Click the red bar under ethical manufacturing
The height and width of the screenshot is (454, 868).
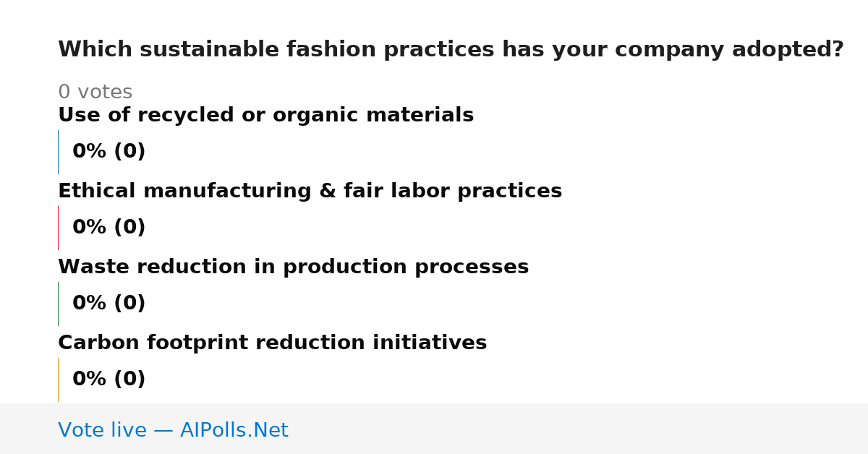pyautogui.click(x=58, y=228)
